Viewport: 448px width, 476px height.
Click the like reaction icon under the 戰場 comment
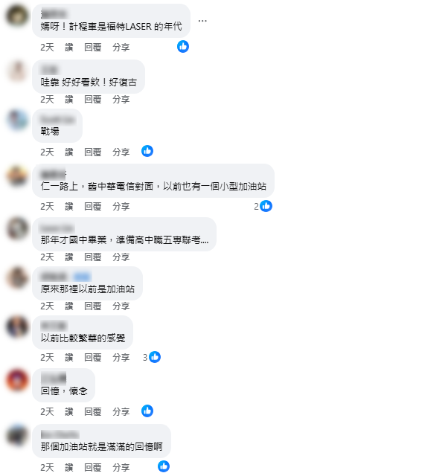click(147, 151)
